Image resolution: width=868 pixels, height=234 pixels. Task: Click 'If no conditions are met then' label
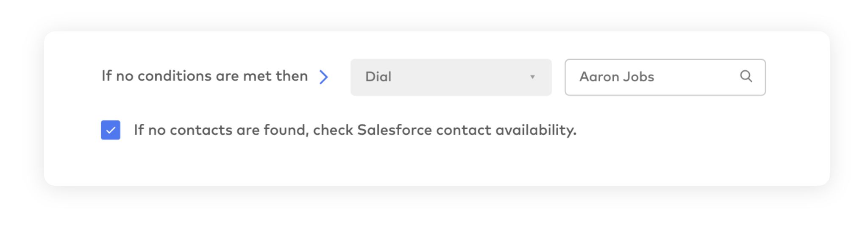coord(205,76)
